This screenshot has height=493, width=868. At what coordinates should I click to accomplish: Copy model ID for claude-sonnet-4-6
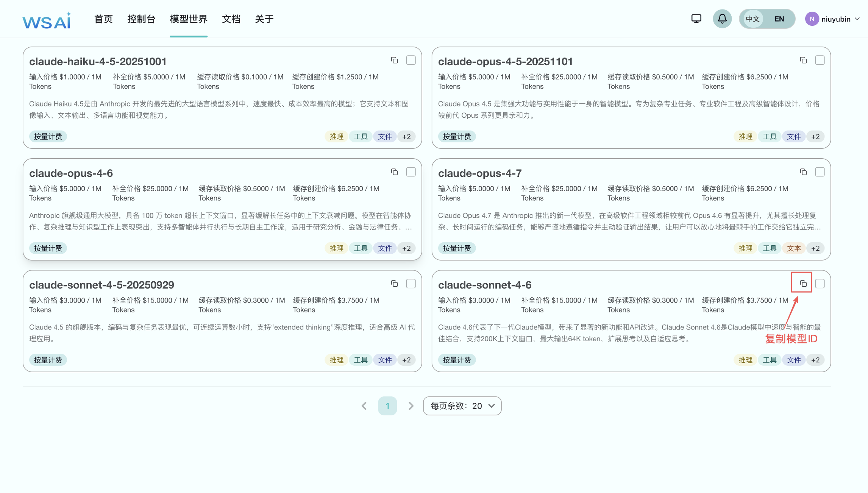(803, 284)
